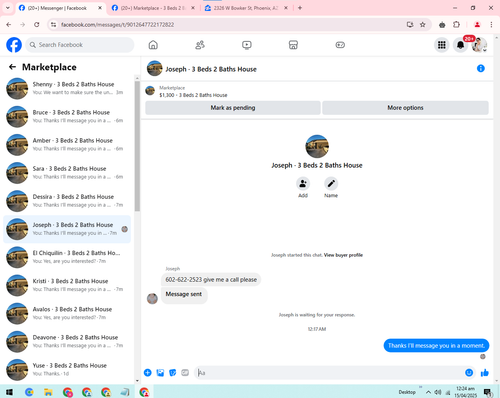
Task: Click the address bar URL
Action: point(117,25)
